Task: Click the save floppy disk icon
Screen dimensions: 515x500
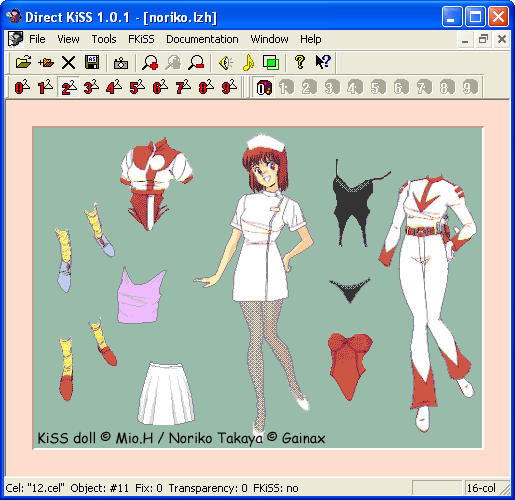Action: click(x=92, y=62)
